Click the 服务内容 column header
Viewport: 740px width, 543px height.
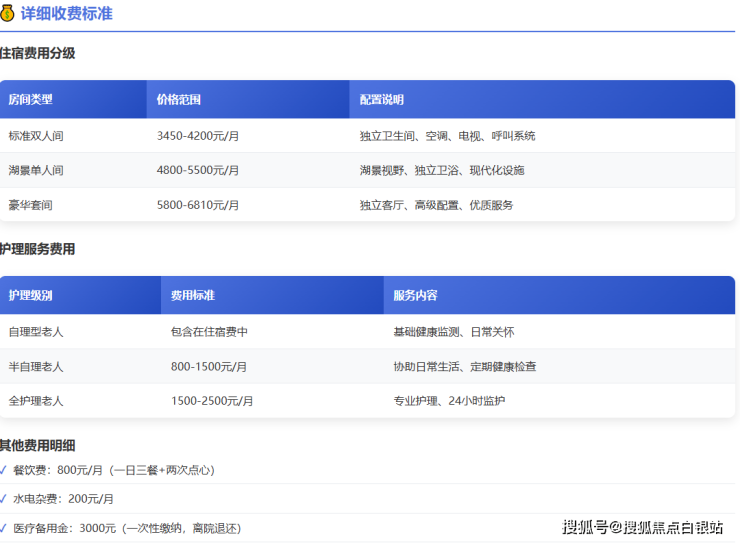tap(415, 296)
